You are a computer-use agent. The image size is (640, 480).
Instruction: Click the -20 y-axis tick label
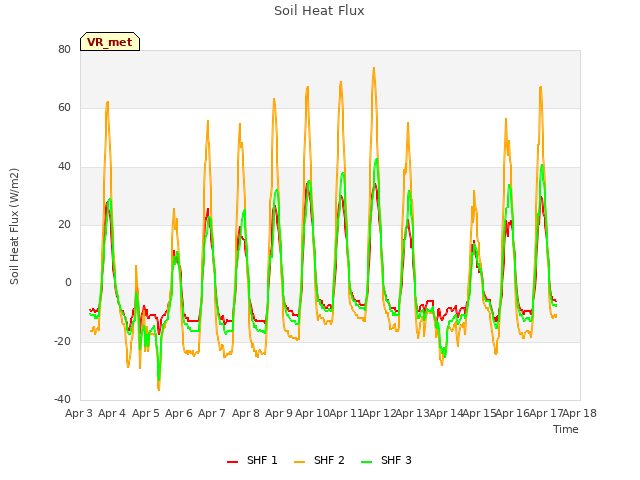pyautogui.click(x=62, y=341)
